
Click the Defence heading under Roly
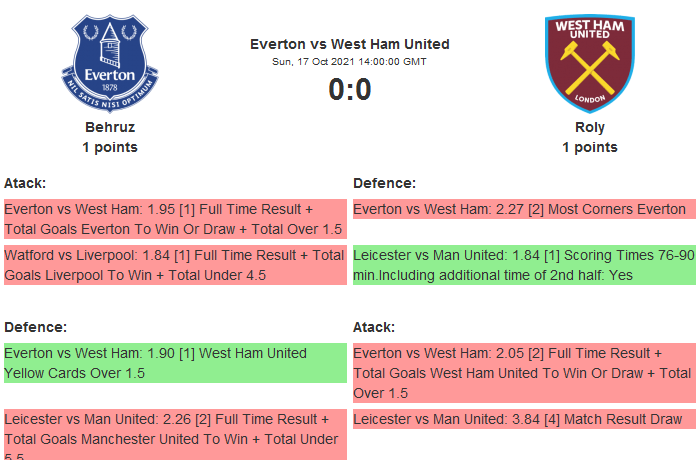click(385, 183)
